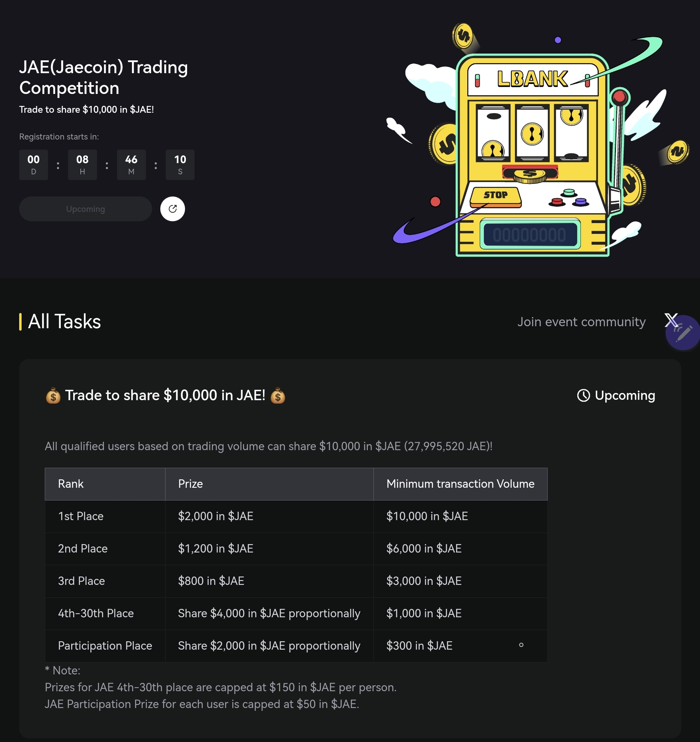Image resolution: width=700 pixels, height=742 pixels.
Task: Click the Share $2,000 in $JAE proportionally cell
Action: point(269,646)
